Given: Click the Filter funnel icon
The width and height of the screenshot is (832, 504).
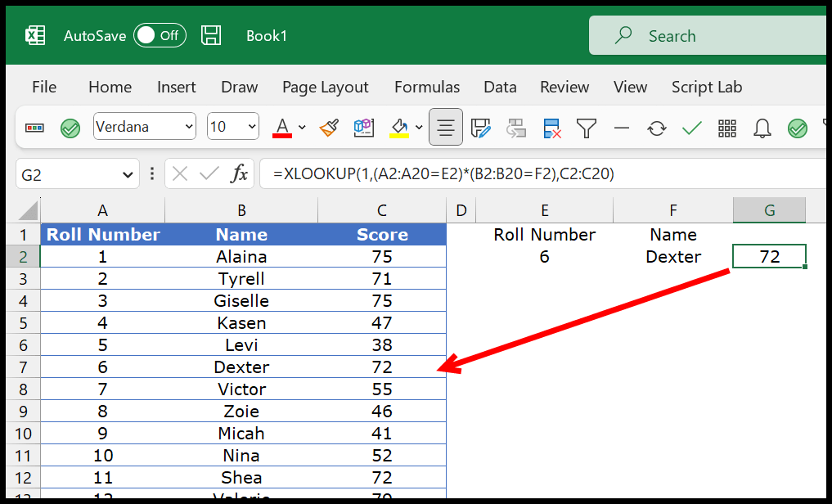Looking at the screenshot, I should (587, 128).
